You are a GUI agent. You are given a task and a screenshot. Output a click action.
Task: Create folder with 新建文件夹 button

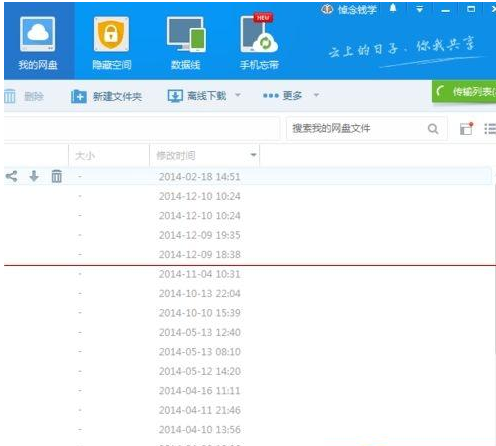point(107,97)
